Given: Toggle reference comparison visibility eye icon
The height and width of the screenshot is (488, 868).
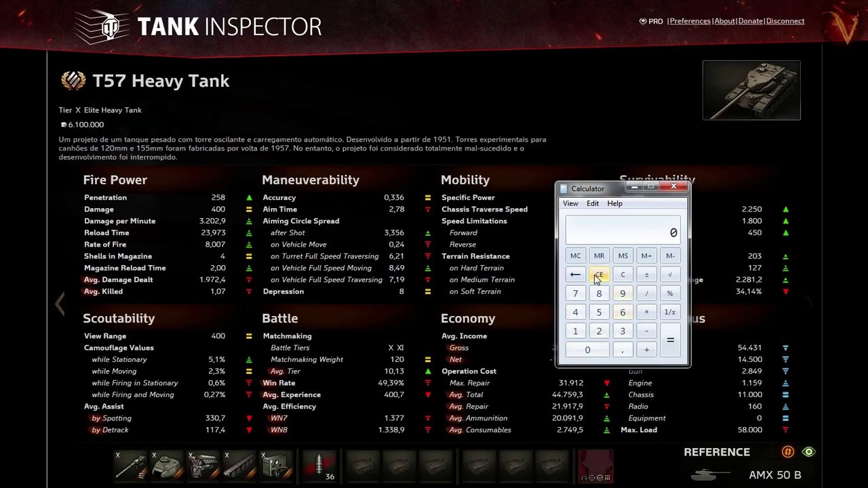Looking at the screenshot, I should click(808, 452).
